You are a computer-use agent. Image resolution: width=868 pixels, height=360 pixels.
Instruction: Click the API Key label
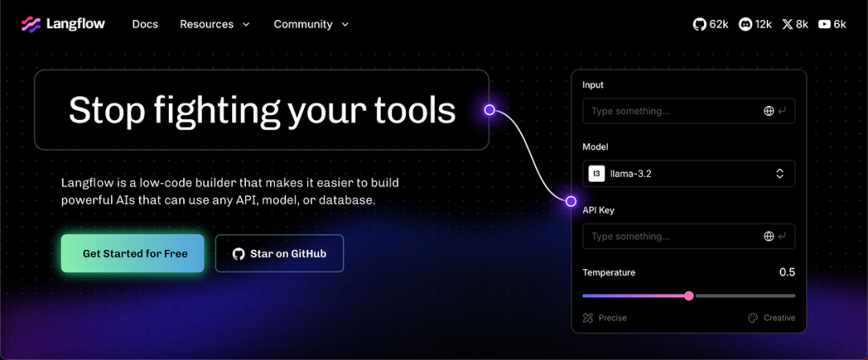pyautogui.click(x=599, y=211)
